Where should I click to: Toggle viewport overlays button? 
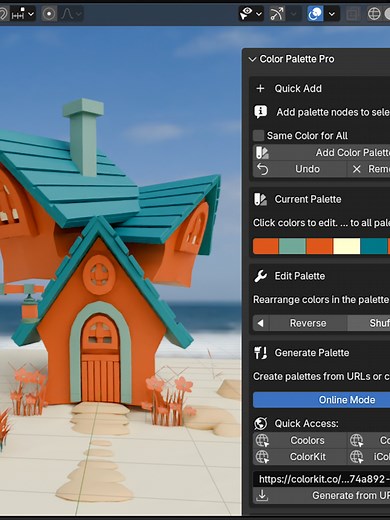(x=315, y=14)
